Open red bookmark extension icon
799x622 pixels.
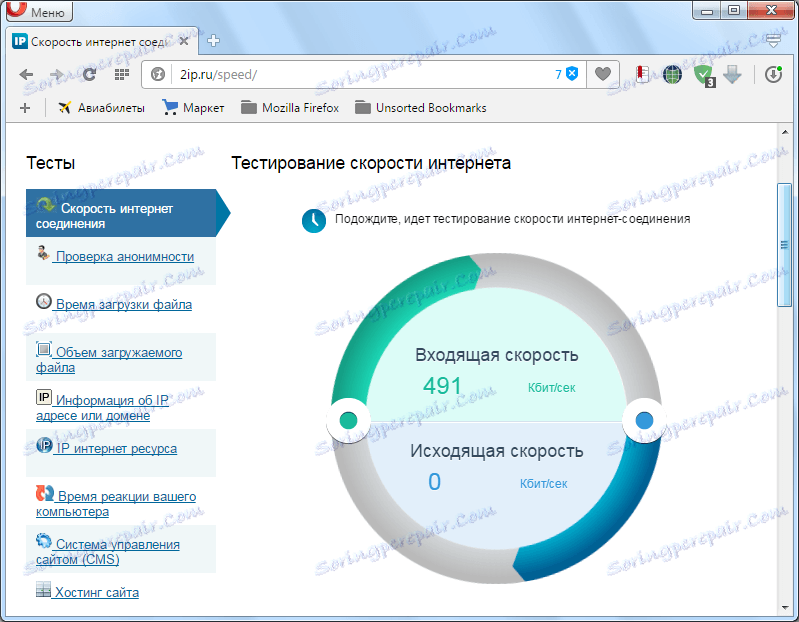(x=643, y=74)
